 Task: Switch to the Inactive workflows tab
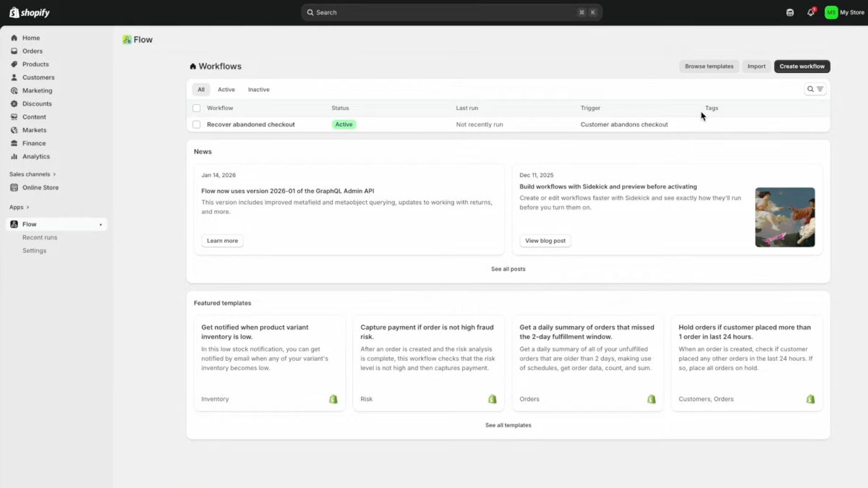(259, 90)
